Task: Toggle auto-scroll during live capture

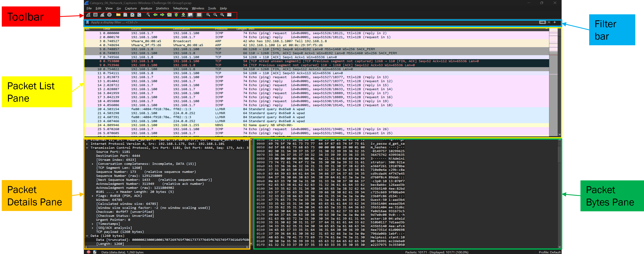Action: [x=190, y=15]
